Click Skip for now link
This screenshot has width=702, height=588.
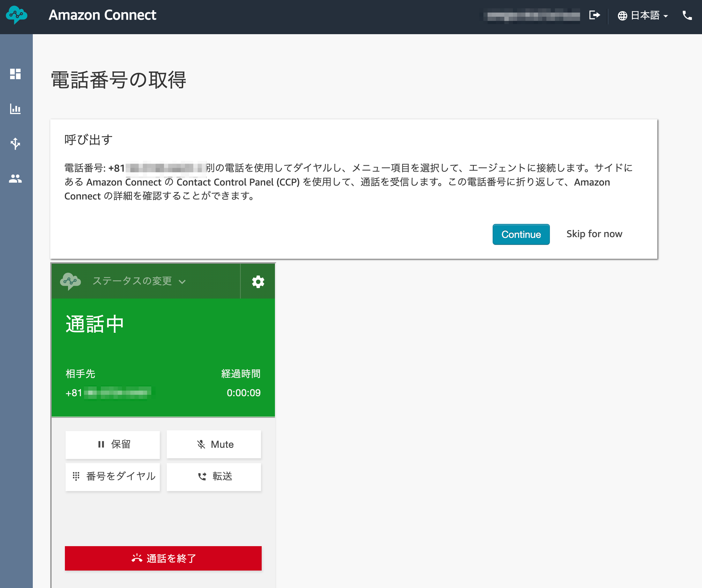click(x=594, y=234)
